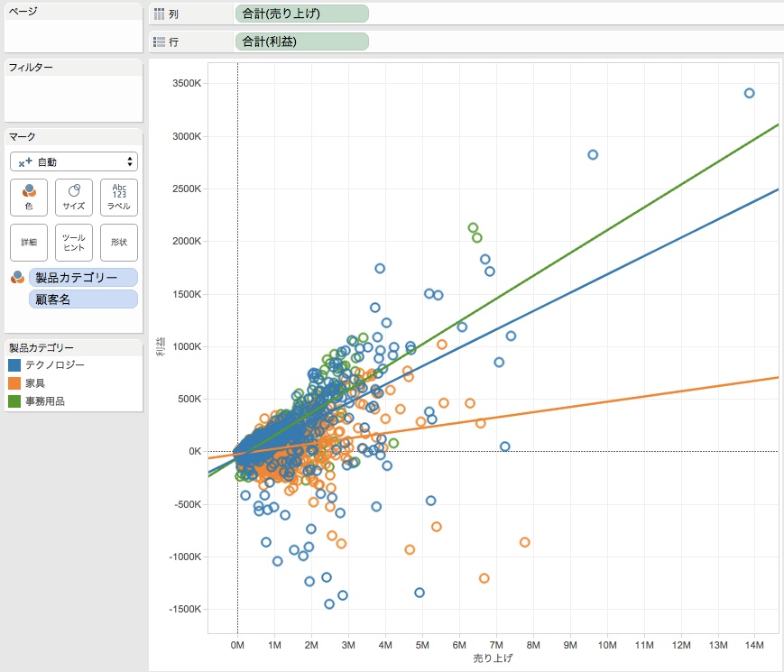Click the テクノロジー blue legend swatch

click(14, 365)
